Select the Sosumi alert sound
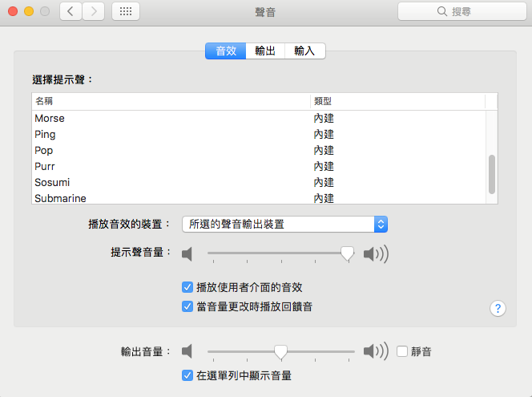Image resolution: width=532 pixels, height=397 pixels. point(259,182)
